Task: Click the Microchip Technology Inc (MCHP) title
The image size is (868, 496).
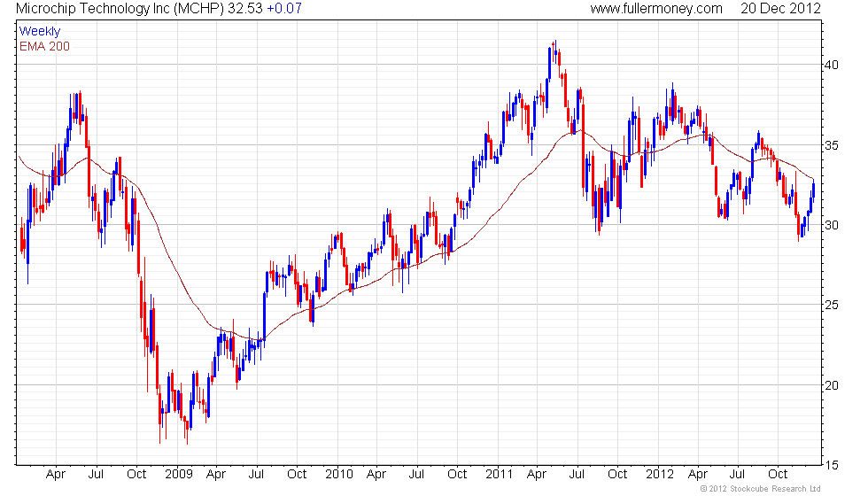Action: (120, 8)
